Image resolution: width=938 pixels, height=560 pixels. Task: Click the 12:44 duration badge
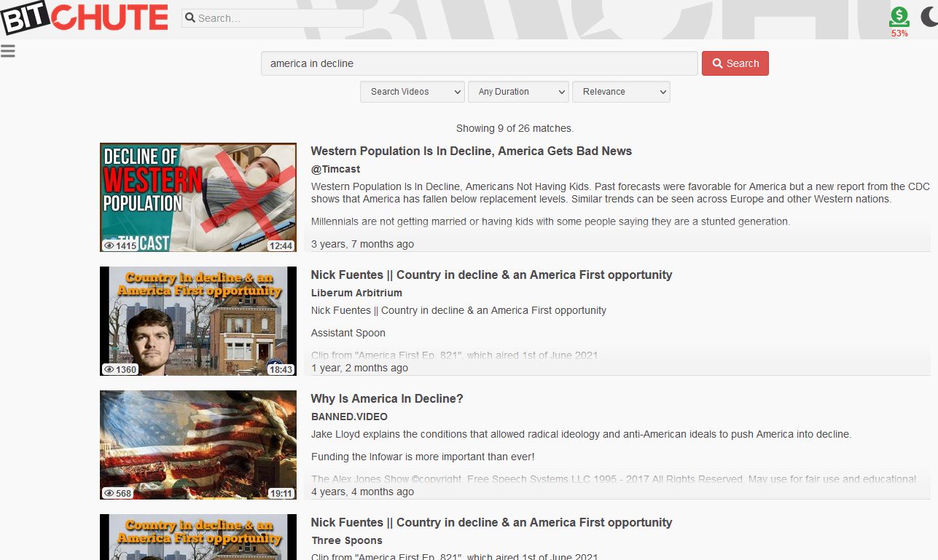281,245
